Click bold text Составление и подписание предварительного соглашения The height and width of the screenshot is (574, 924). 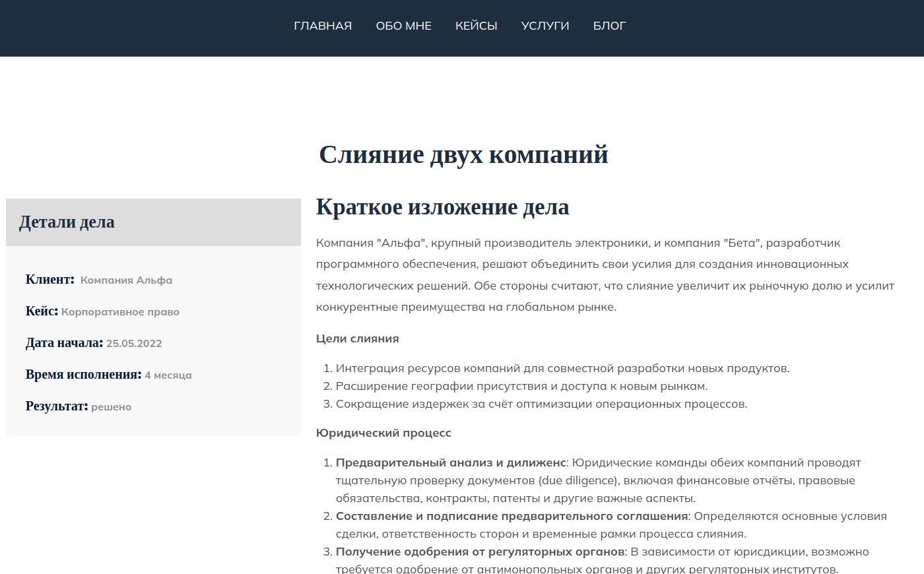[x=512, y=516]
